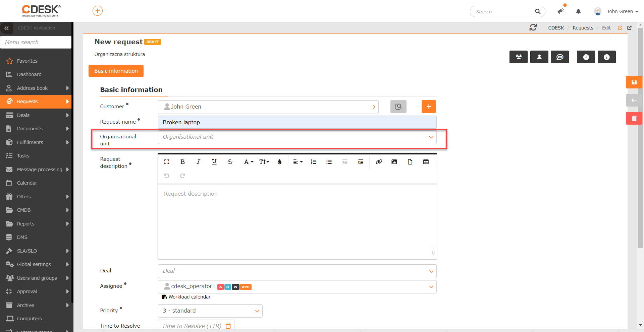Insert a table in description
The height and width of the screenshot is (332, 644).
(x=426, y=162)
